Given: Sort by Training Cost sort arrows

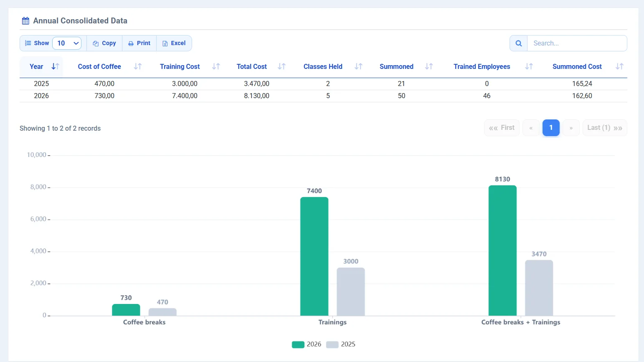Looking at the screenshot, I should coord(216,66).
